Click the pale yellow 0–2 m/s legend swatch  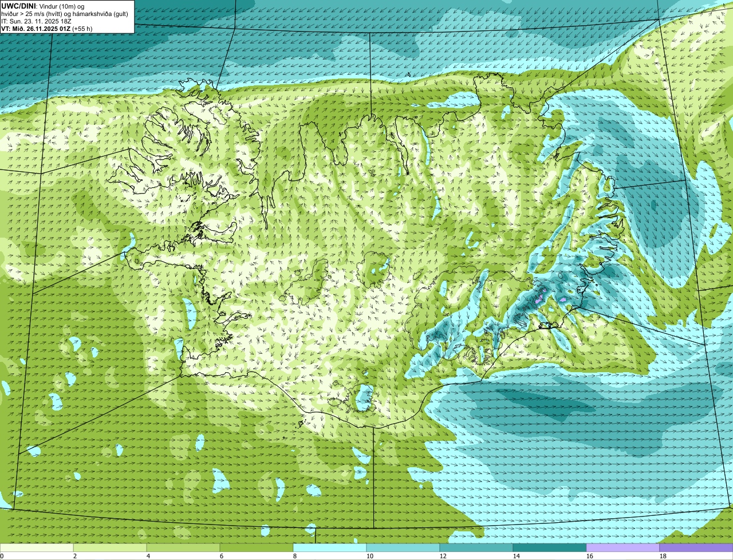tap(37, 548)
